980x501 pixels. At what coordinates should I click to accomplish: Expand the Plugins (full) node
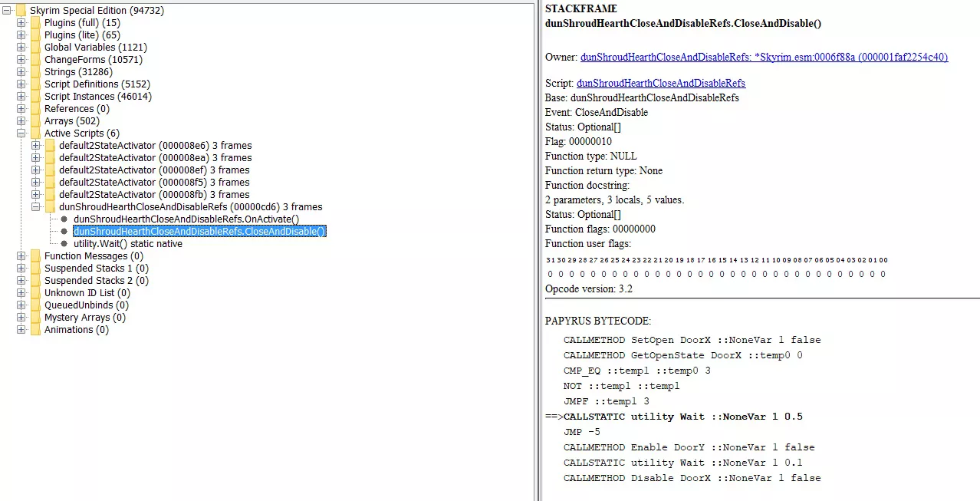coord(21,23)
